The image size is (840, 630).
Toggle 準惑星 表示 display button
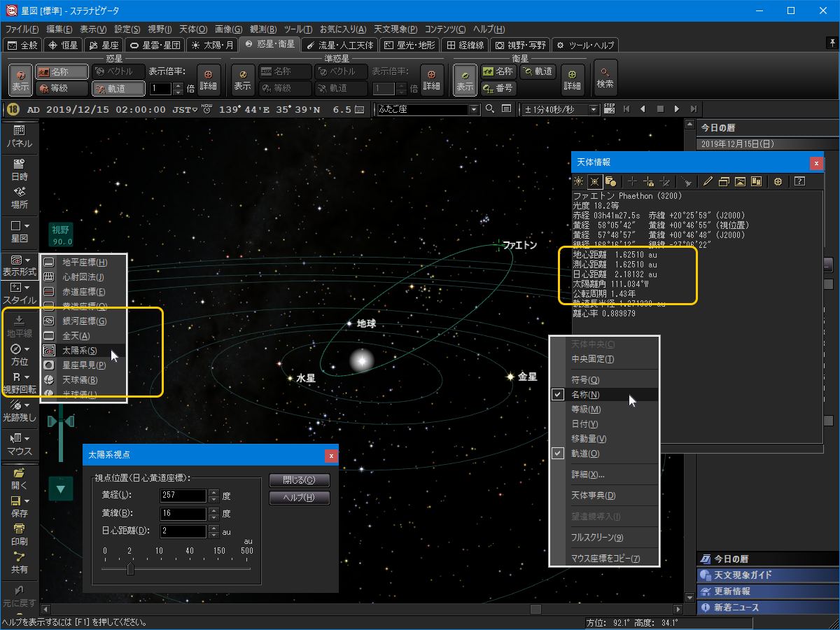tap(243, 80)
